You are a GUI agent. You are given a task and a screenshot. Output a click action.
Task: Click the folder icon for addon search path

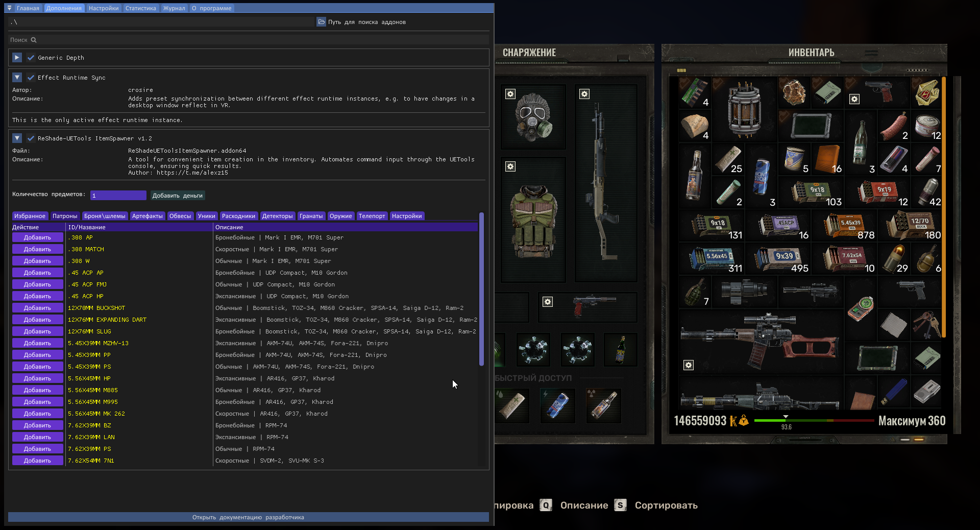(322, 22)
